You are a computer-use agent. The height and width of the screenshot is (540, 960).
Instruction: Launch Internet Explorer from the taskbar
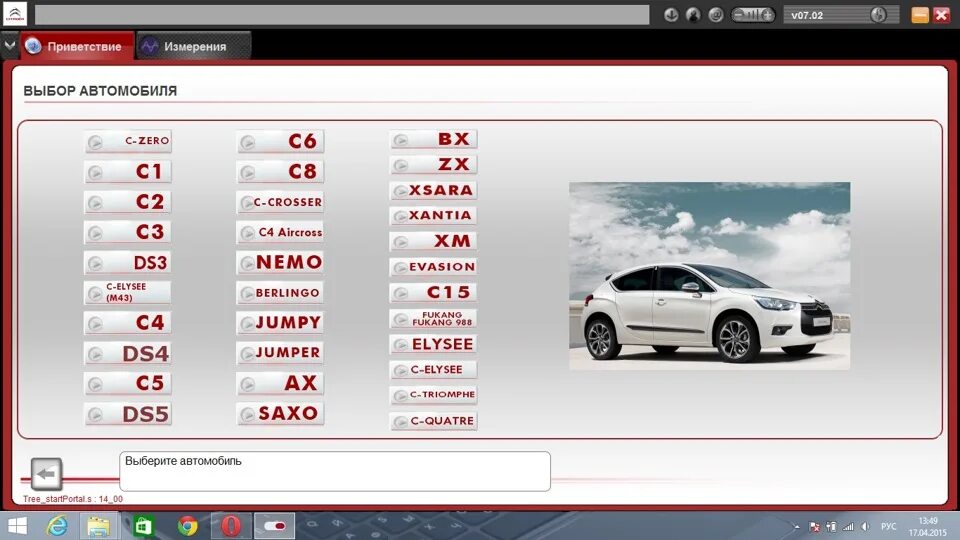(x=58, y=527)
